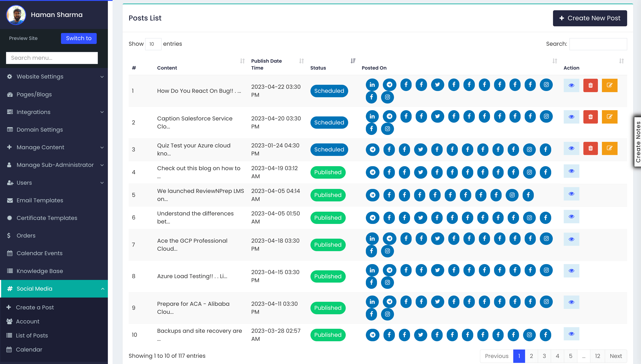Viewport: 641px width, 364px height.
Task: Click Instagram icon at end of row 8's first line
Action: tap(546, 270)
